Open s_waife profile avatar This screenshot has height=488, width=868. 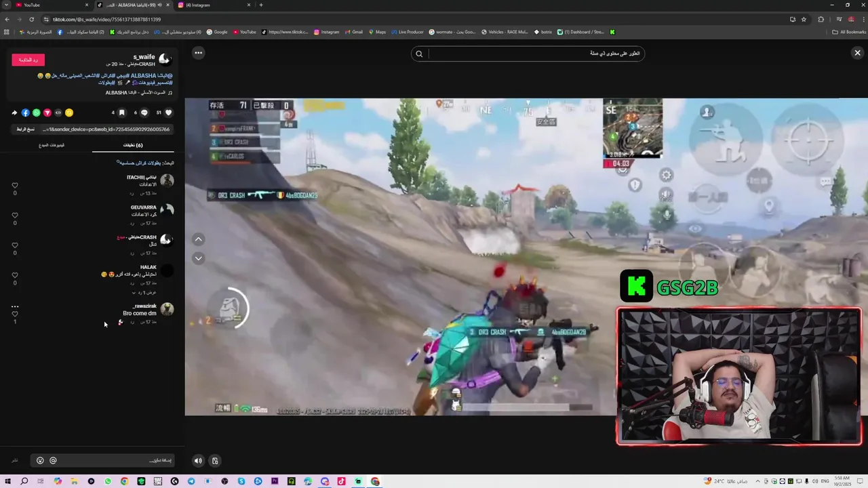click(x=165, y=60)
